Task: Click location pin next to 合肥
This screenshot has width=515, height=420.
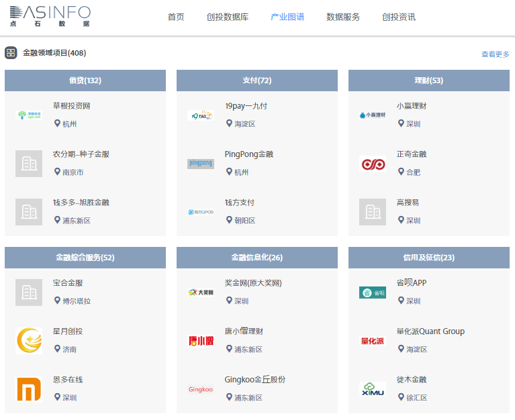Action: click(x=401, y=172)
